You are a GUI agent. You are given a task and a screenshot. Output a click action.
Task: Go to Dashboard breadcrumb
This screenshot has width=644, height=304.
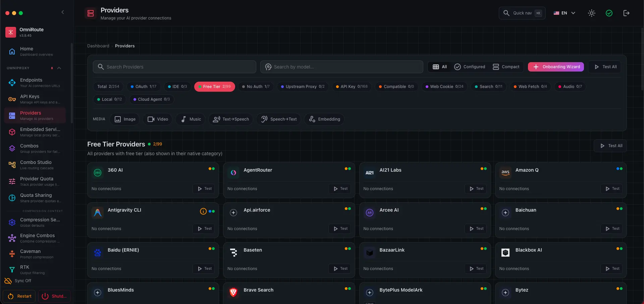click(x=98, y=46)
